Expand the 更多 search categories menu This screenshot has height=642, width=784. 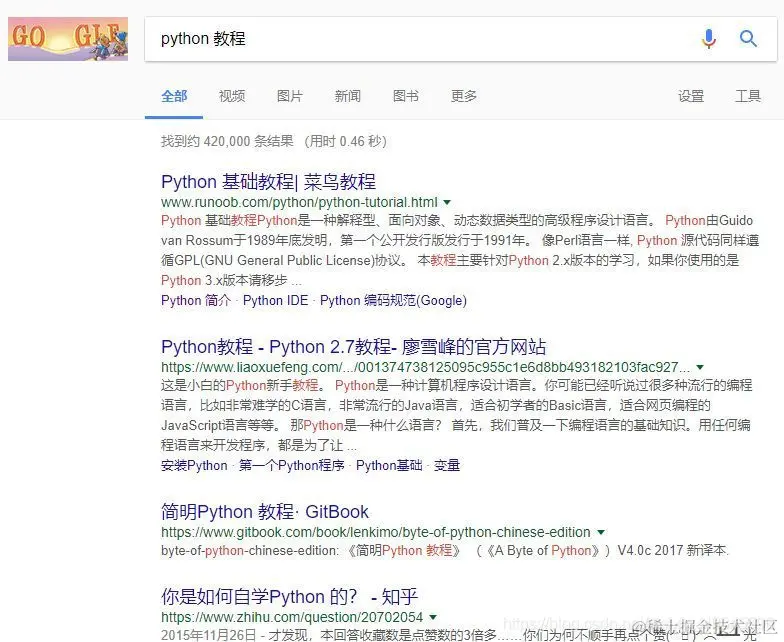[464, 96]
